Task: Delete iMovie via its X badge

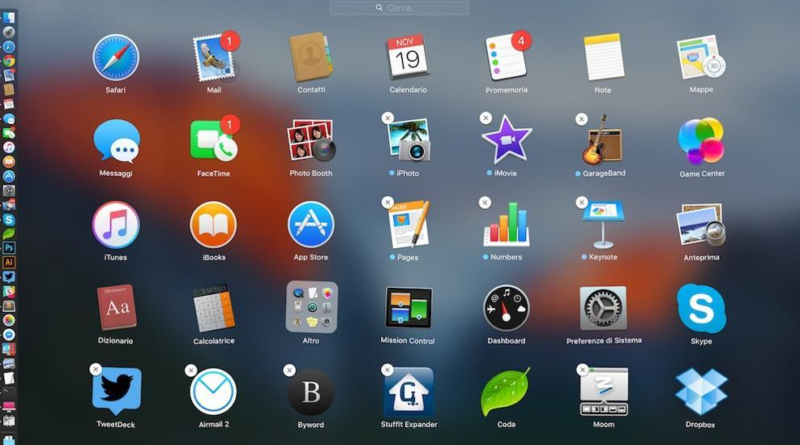Action: [x=486, y=118]
